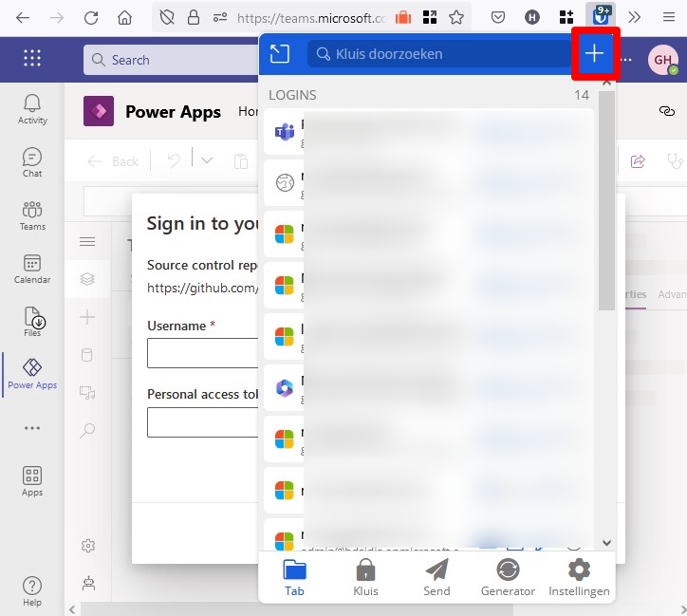Screen dimensions: 687x616
Task: Open Files in the Teams sidebar
Action: [32, 322]
